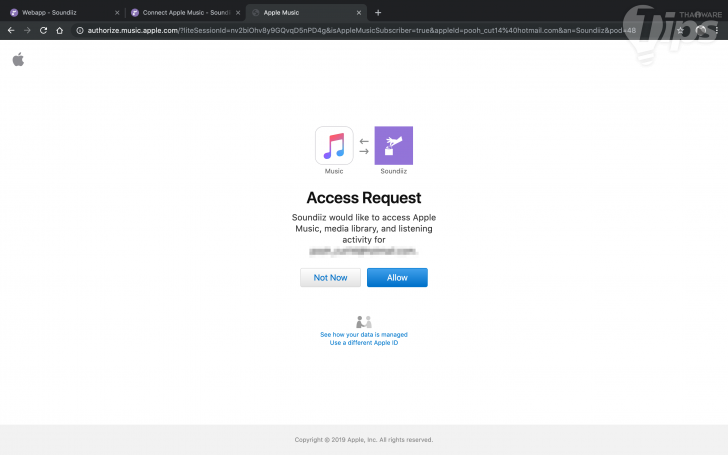728x455 pixels.
Task: Click the Apple logo at top left
Action: [18, 59]
